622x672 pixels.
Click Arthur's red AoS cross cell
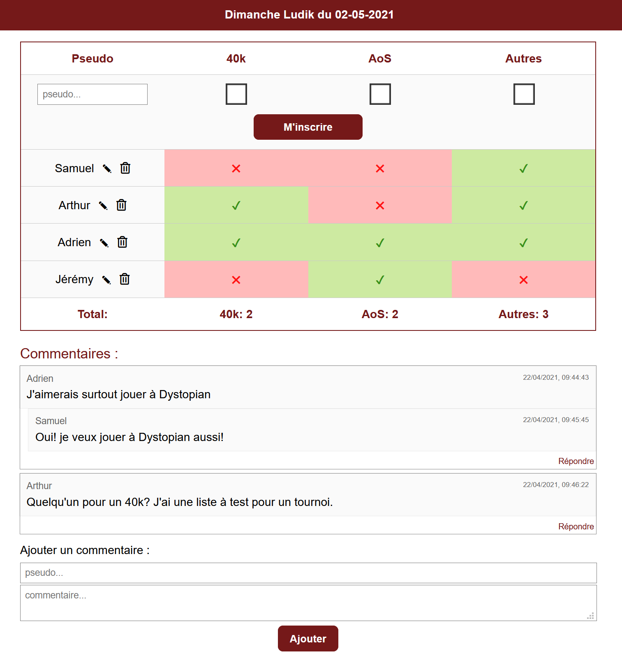click(x=380, y=205)
